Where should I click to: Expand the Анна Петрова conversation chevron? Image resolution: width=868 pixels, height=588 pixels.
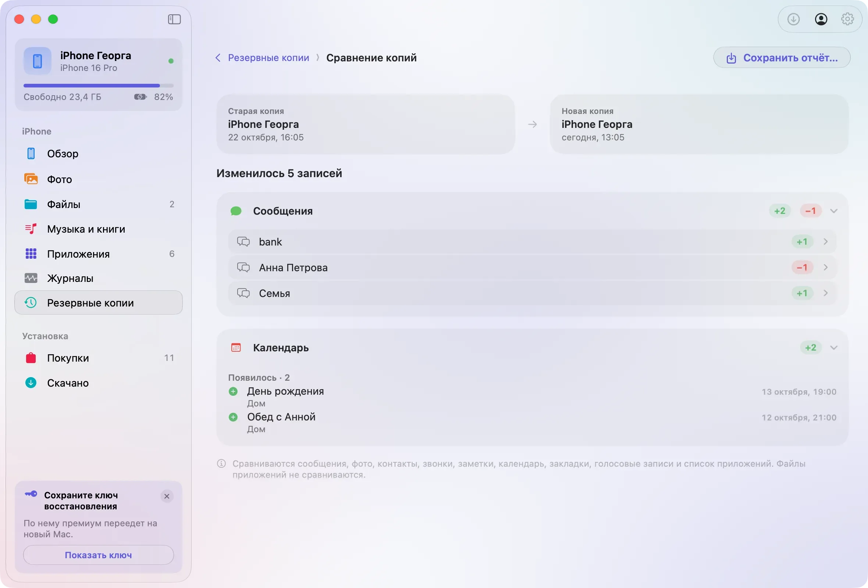click(x=825, y=267)
